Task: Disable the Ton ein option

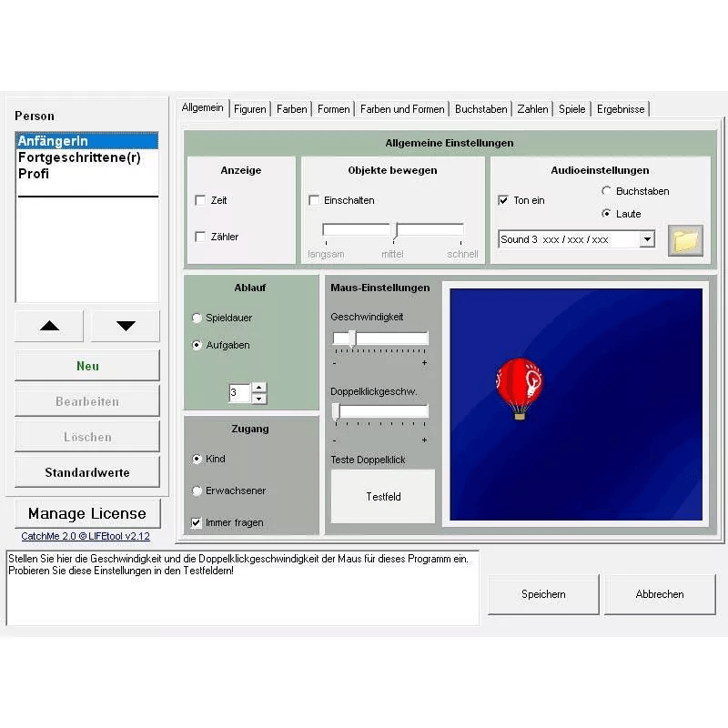Action: (503, 202)
